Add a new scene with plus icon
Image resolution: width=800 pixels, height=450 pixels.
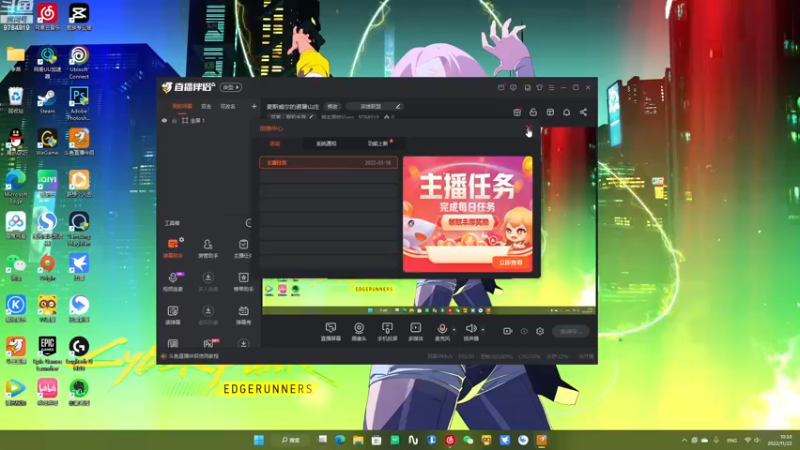(x=254, y=106)
